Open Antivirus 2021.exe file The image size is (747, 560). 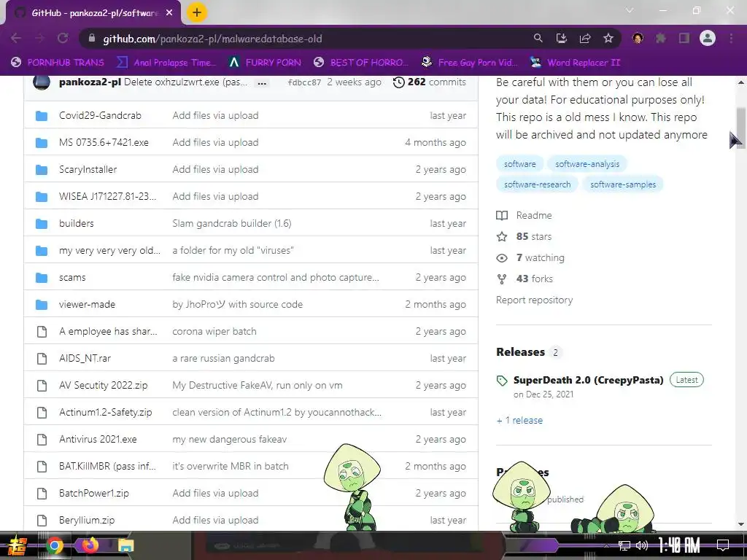[98, 440]
